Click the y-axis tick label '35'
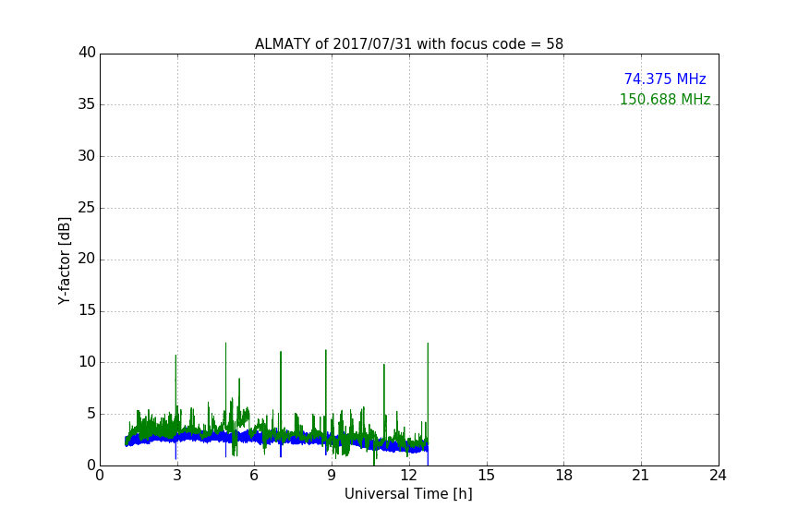Image resolution: width=798 pixels, height=532 pixels. (87, 104)
